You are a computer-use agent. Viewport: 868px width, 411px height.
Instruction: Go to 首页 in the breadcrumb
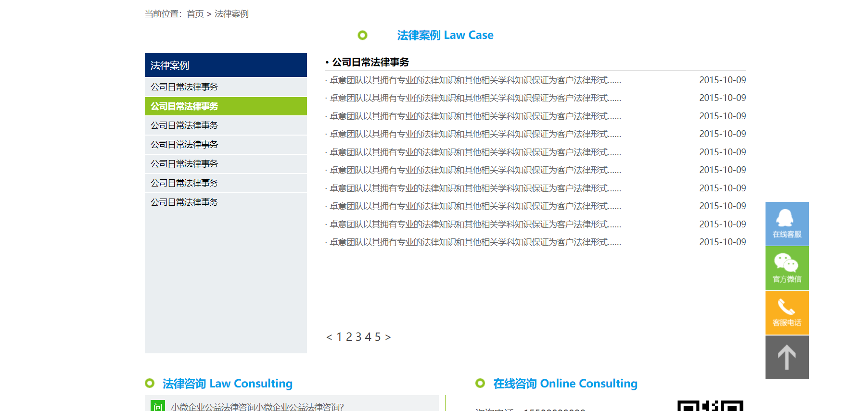click(195, 14)
